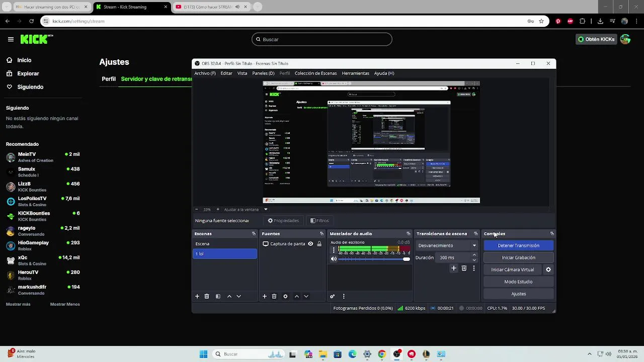Open audio mixer bottom three-dot menu

[344, 297]
